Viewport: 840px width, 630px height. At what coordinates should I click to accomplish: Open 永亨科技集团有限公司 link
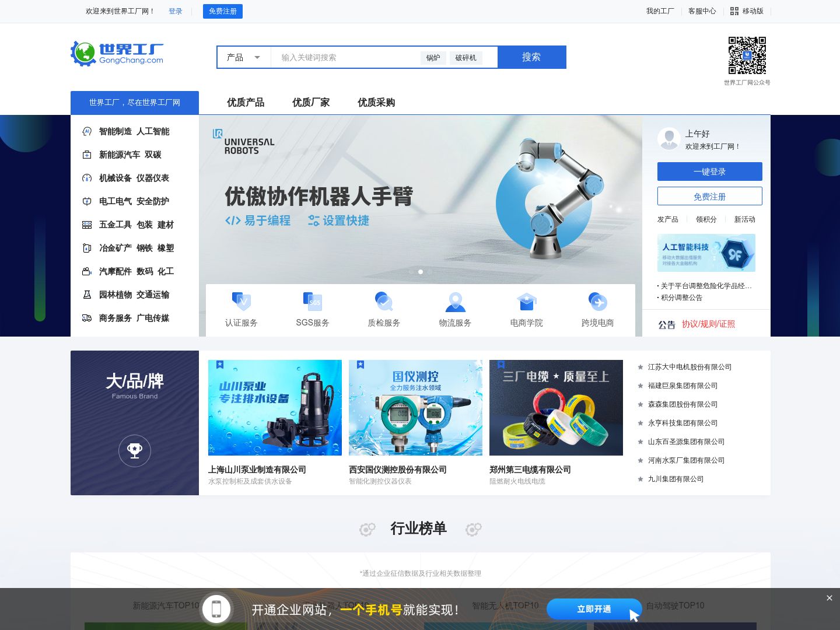coord(682,423)
